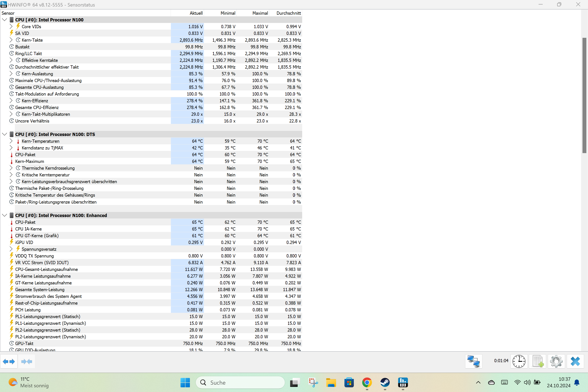
Task: Open File Explorer from the taskbar
Action: [x=331, y=382]
